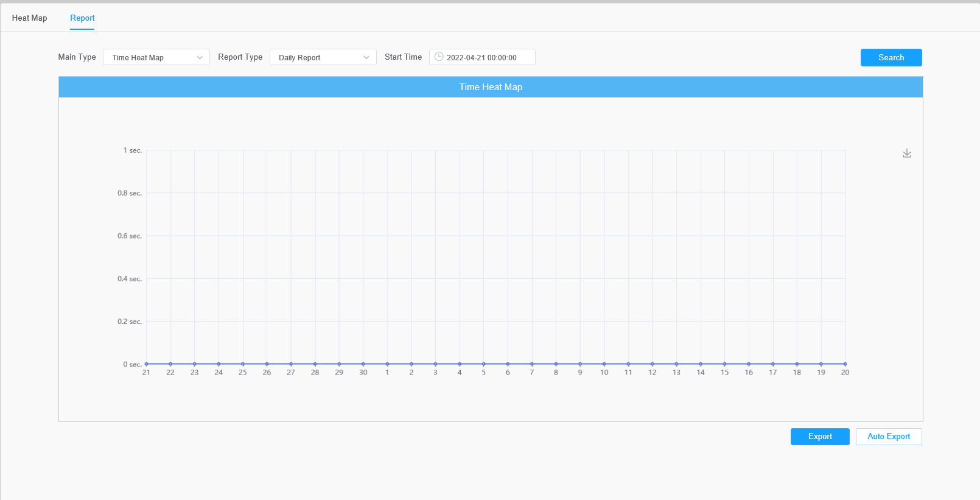Click the Time Heat Map chart header
This screenshot has width=980, height=500.
click(491, 87)
